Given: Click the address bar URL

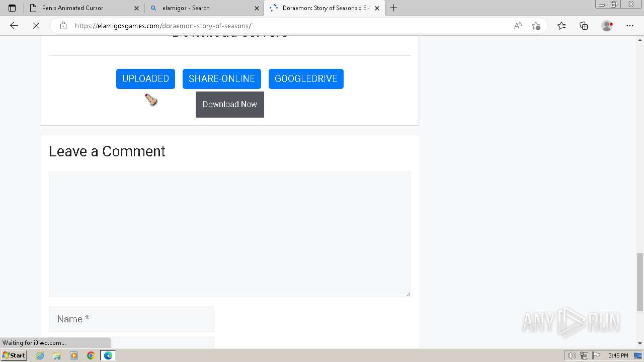Looking at the screenshot, I should pos(163,26).
